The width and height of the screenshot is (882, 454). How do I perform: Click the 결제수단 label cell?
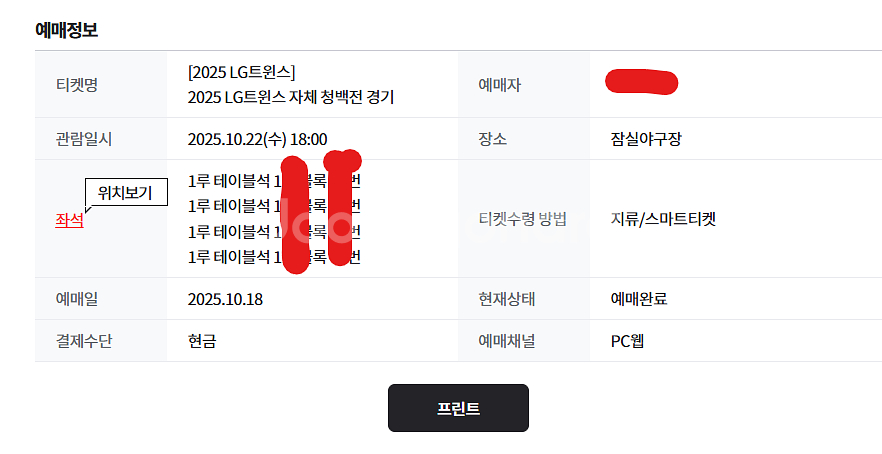click(83, 341)
